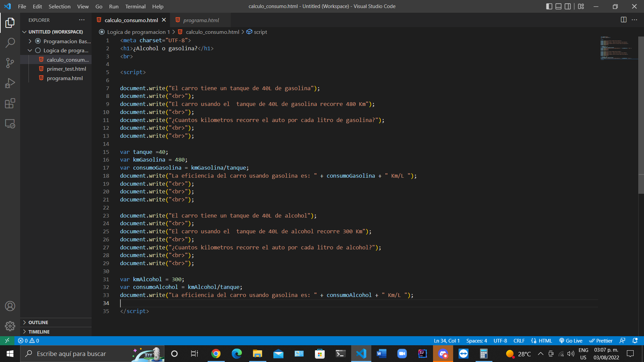
Task: Open the Accounts menu icon
Action: 10,306
